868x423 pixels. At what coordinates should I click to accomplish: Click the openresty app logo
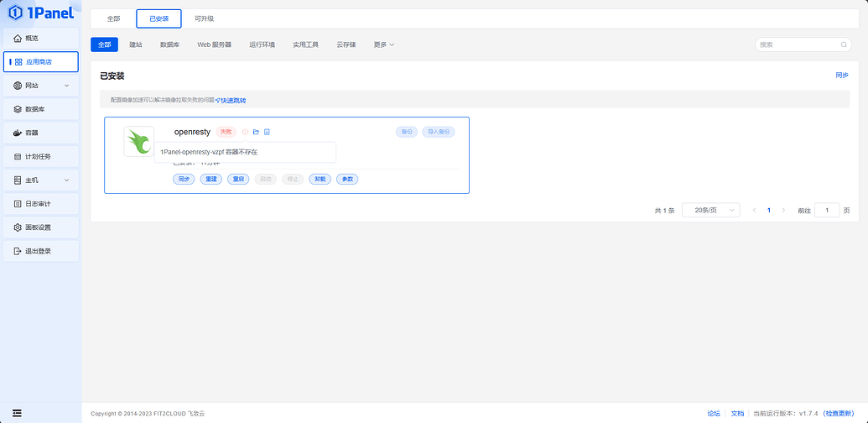pyautogui.click(x=139, y=141)
